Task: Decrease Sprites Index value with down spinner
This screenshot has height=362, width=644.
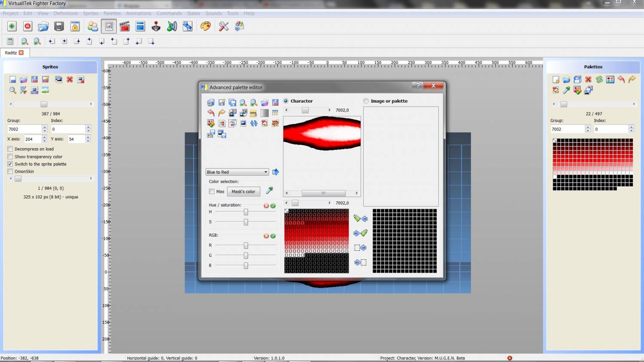Action: [88, 131]
